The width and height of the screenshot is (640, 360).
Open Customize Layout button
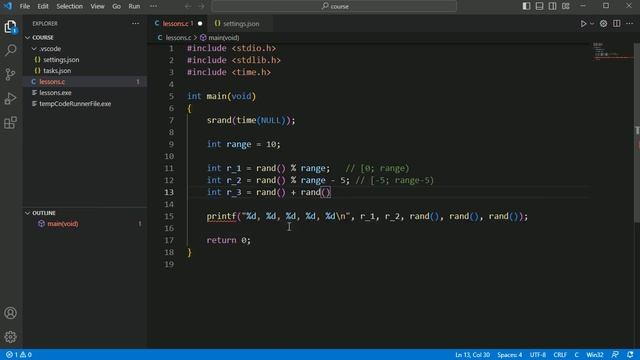pos(566,6)
